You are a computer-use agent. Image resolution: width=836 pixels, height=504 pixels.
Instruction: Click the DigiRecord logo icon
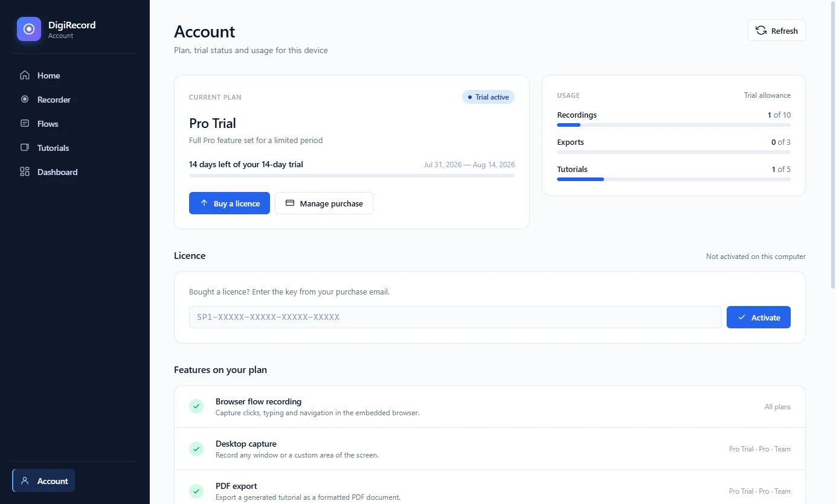[29, 29]
